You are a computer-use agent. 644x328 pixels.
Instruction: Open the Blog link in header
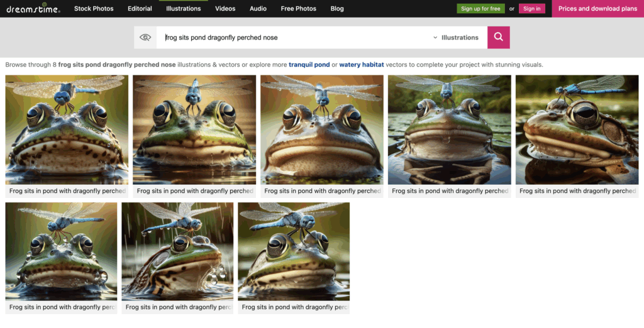337,9
